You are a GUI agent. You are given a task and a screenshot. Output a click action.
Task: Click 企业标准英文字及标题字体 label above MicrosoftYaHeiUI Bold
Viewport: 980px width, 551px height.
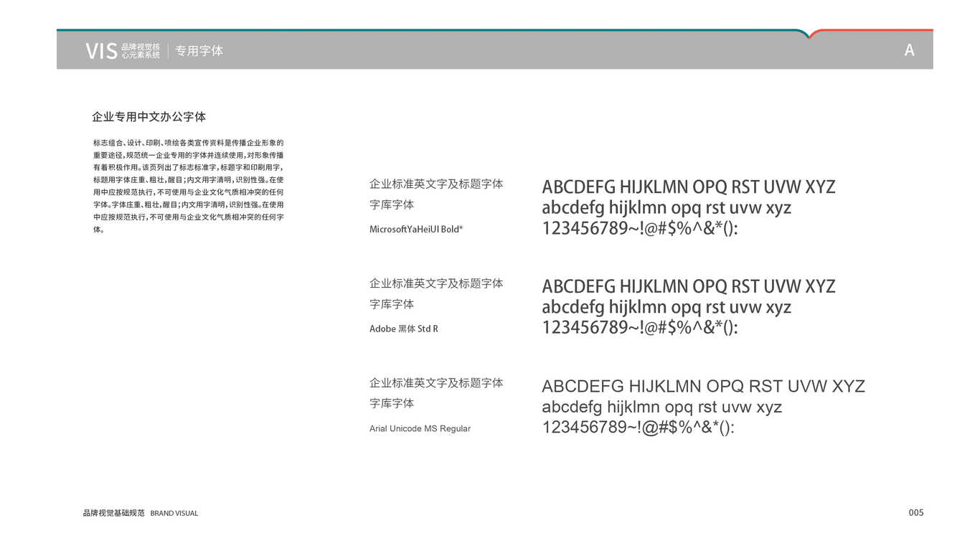[436, 184]
